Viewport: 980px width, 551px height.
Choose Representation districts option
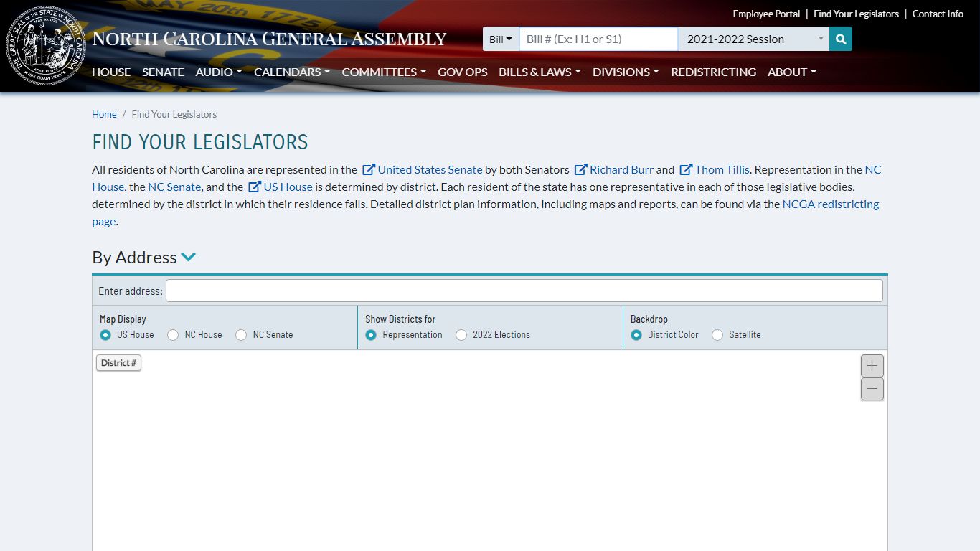tap(371, 335)
